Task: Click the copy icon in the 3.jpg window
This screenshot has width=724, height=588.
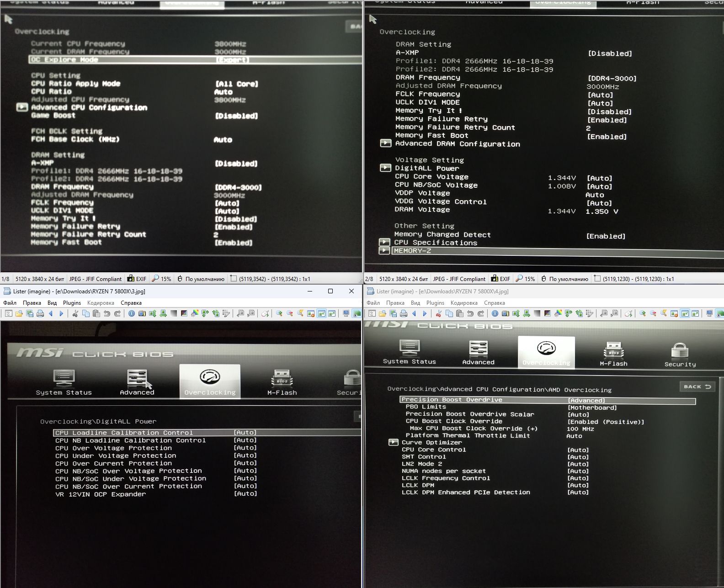Action: (86, 313)
